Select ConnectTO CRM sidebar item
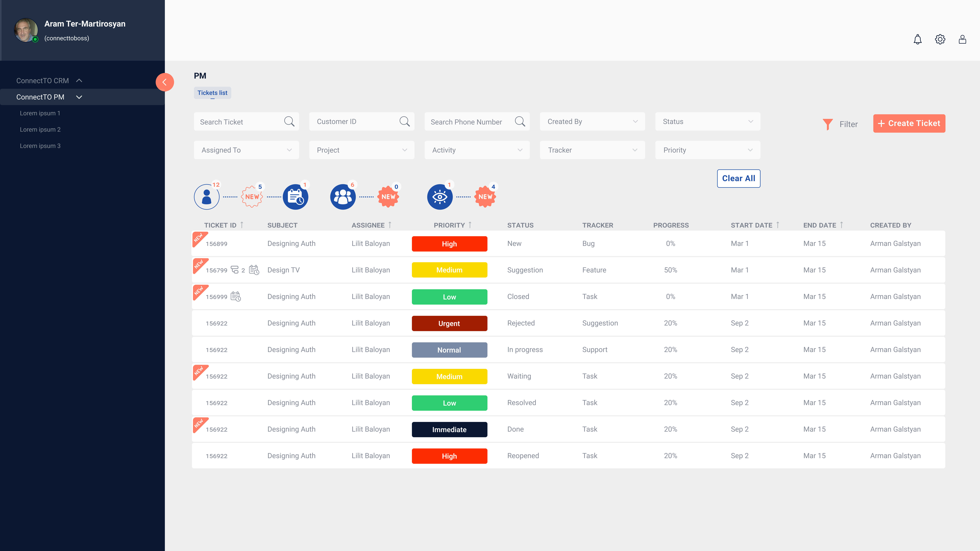The image size is (980, 551). pos(43,81)
